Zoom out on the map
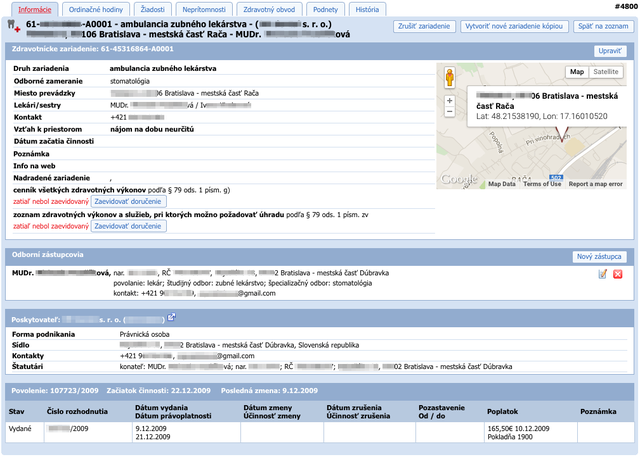Screen dimensions: 640x457 (x=449, y=111)
